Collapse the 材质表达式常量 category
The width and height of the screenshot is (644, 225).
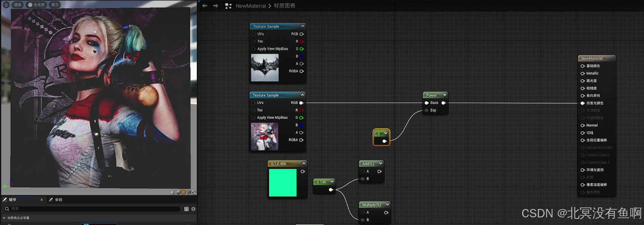[x=4, y=218]
